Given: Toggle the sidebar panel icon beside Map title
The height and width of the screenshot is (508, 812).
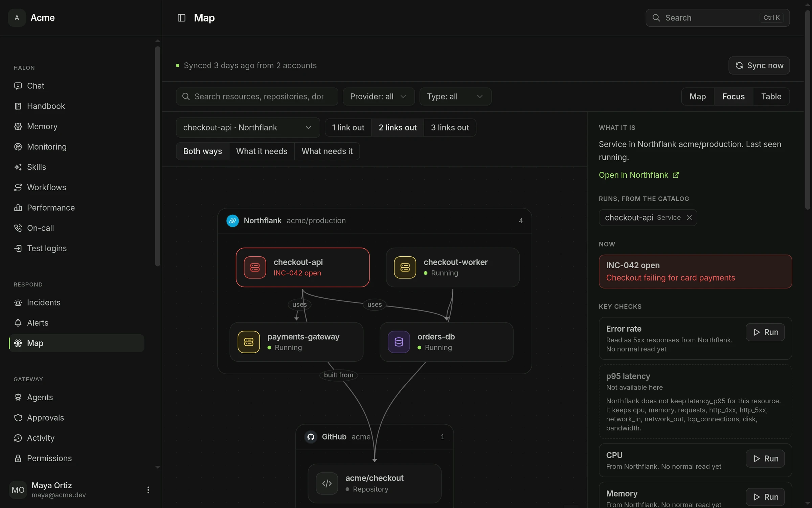Looking at the screenshot, I should coord(181,18).
